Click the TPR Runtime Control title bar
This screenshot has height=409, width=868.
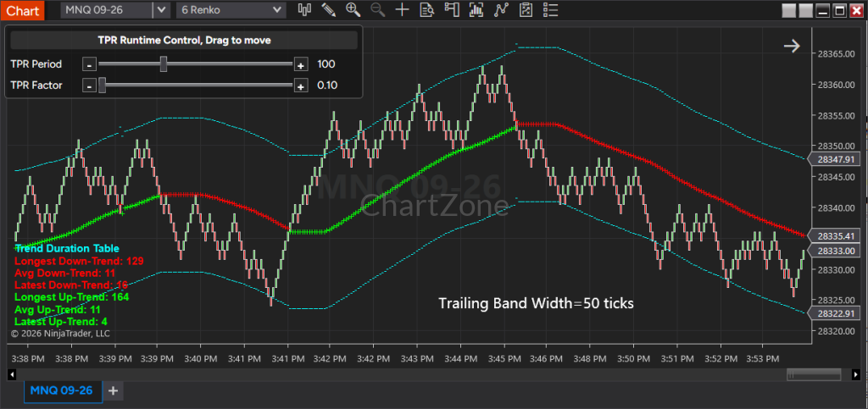pyautogui.click(x=184, y=41)
